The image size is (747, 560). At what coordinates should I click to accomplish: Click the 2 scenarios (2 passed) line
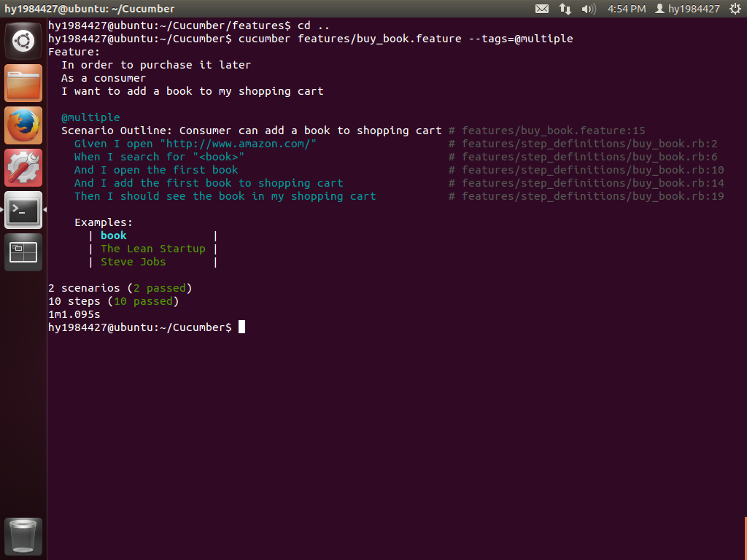120,288
